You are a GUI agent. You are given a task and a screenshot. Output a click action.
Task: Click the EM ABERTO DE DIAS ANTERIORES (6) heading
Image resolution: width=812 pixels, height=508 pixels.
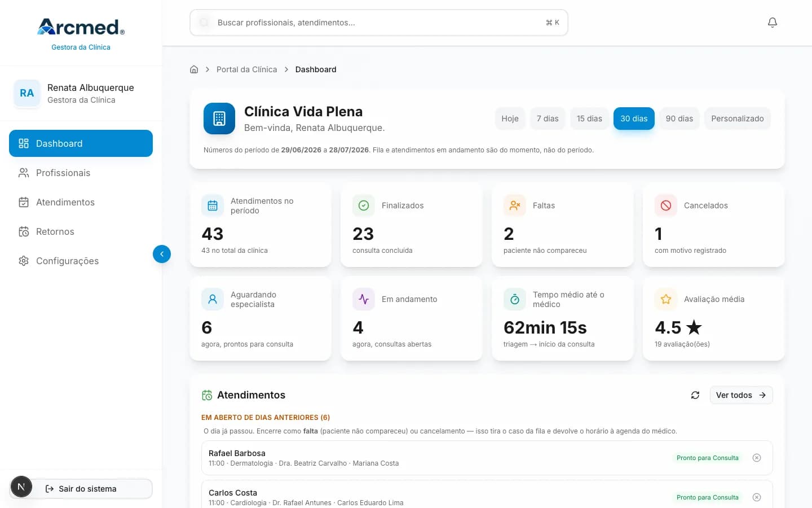coord(266,418)
